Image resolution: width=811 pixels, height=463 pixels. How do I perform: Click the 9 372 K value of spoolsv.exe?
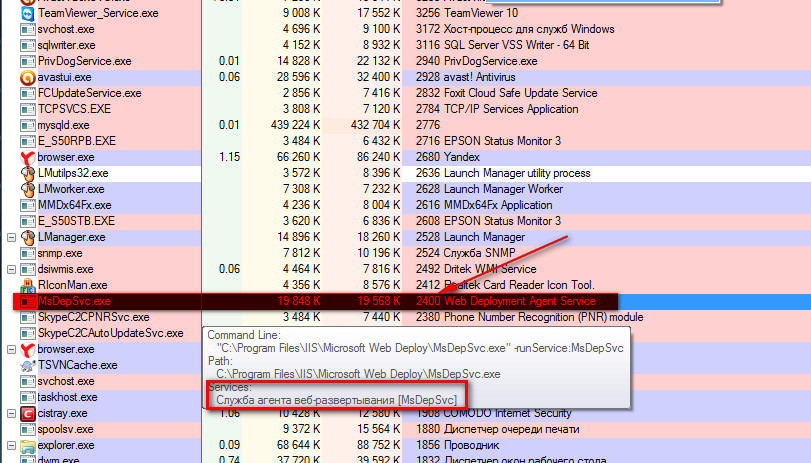pos(302,429)
